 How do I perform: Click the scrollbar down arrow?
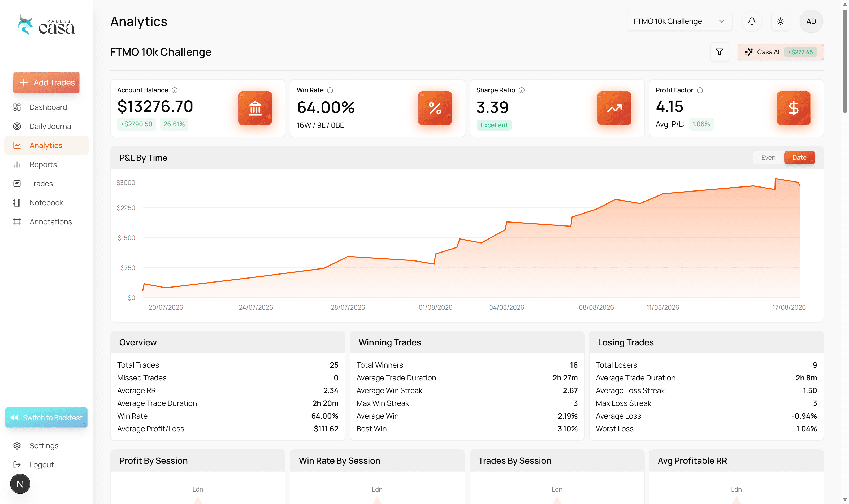(844, 499)
